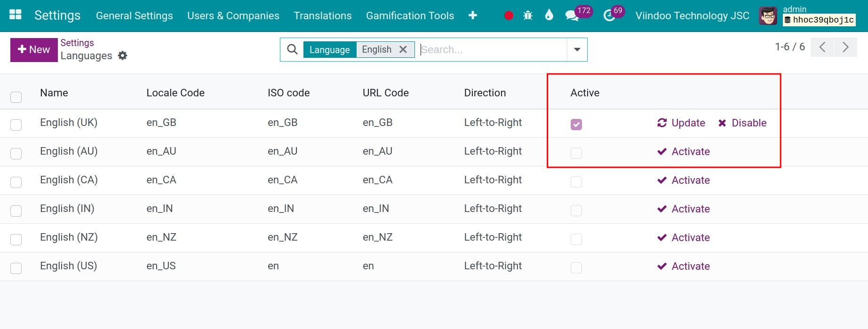Image resolution: width=868 pixels, height=329 pixels.
Task: Toggle Active checkbox for English (UK)
Action: click(576, 125)
